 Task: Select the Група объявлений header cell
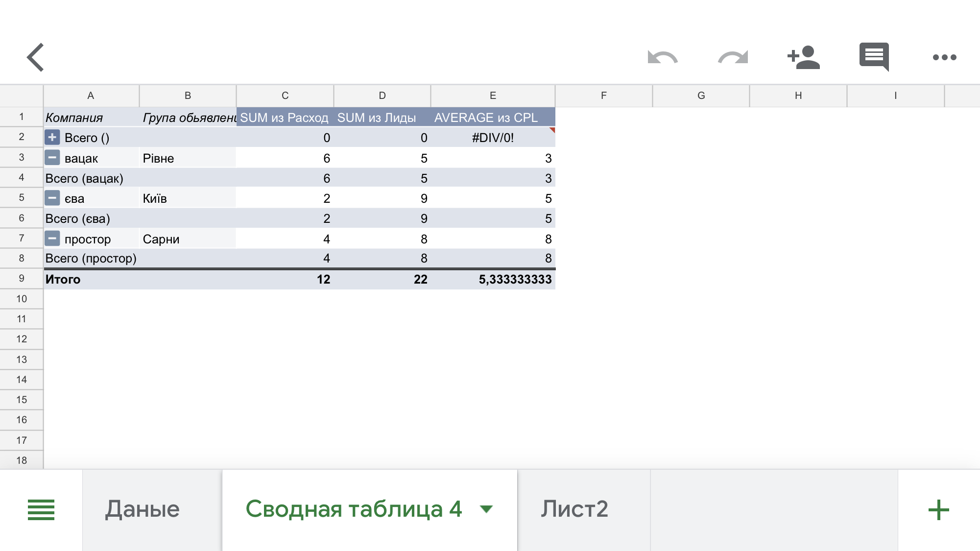[x=188, y=118]
